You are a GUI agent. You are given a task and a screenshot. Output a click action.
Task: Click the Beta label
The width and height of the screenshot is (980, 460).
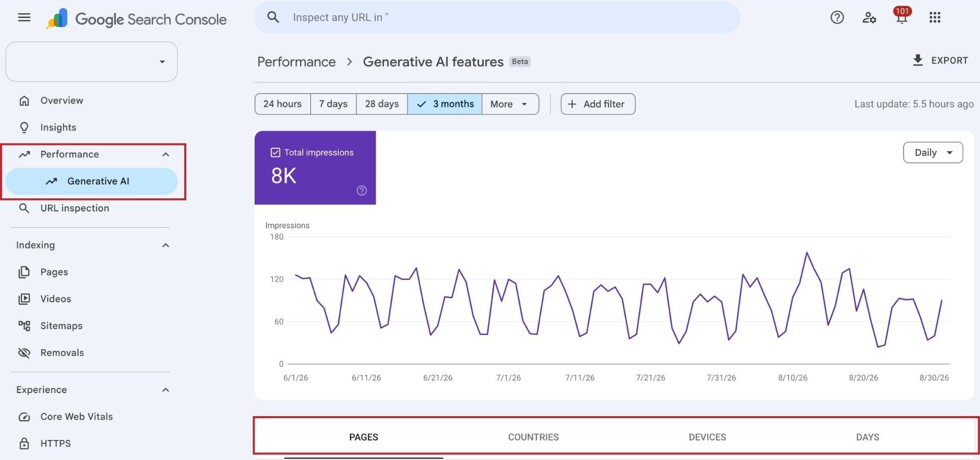tap(520, 62)
